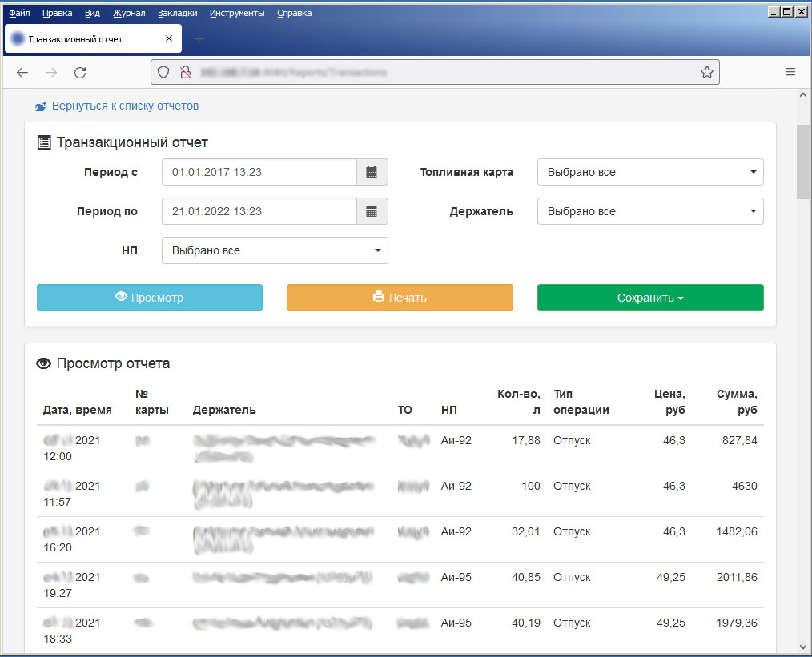This screenshot has width=812, height=657.
Task: Click the folder icon next to Вернуться к списку отчетов
Action: click(x=41, y=106)
